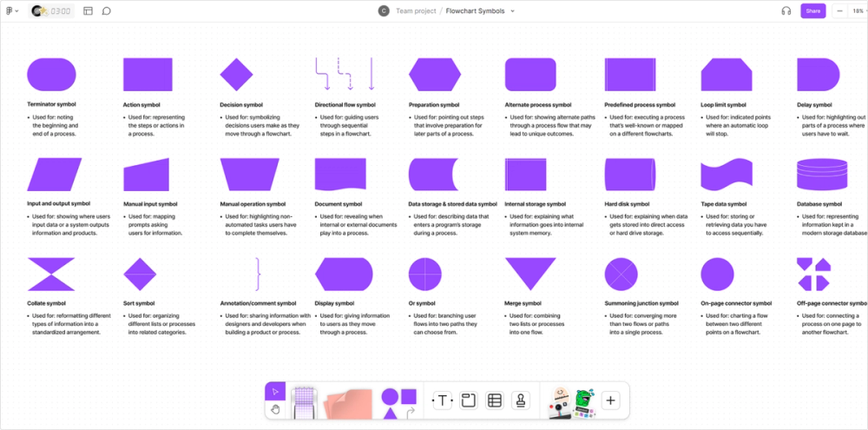This screenshot has height=430, width=868.
Task: Open the shapes tool with purple circle
Action: 390,397
